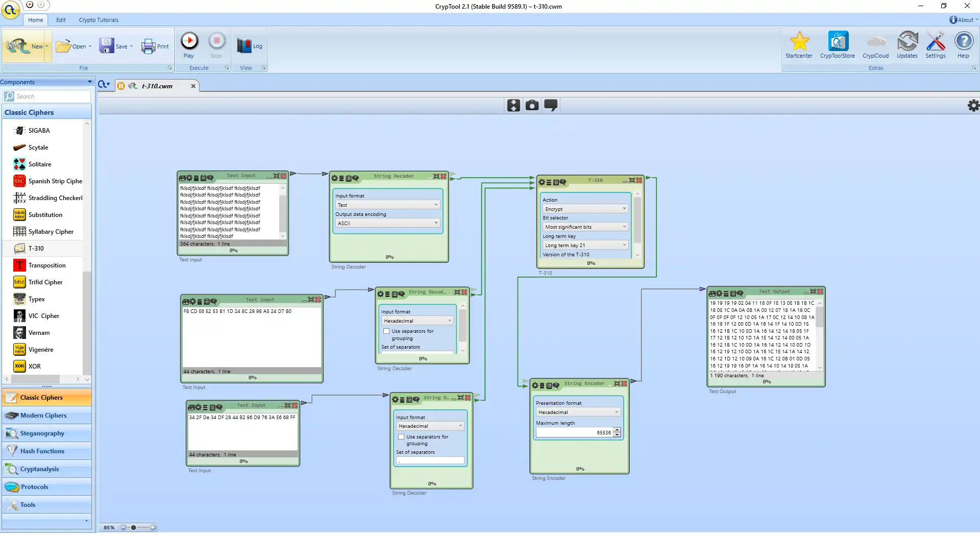Open Hexadecimal input format in bottom decoder
Image resolution: width=980 pixels, height=536 pixels.
430,426
